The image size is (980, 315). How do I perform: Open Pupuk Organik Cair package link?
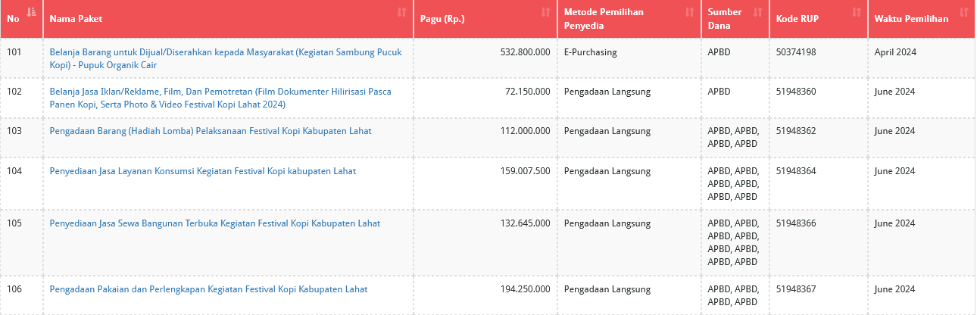(x=226, y=59)
